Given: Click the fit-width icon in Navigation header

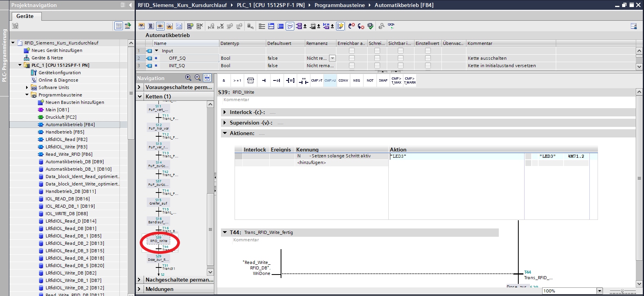Looking at the screenshot, I should point(207,78).
